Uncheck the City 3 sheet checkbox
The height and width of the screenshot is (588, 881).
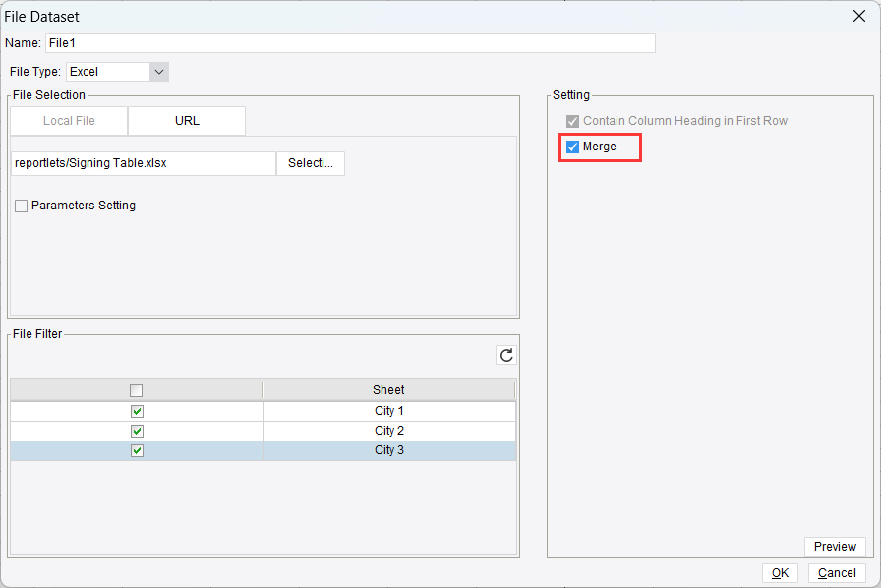tap(137, 451)
